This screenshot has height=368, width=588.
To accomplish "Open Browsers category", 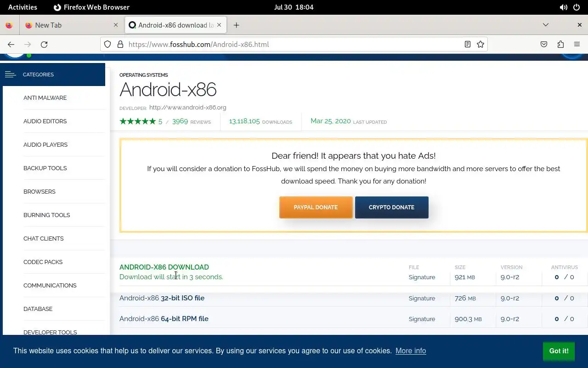I will point(40,192).
